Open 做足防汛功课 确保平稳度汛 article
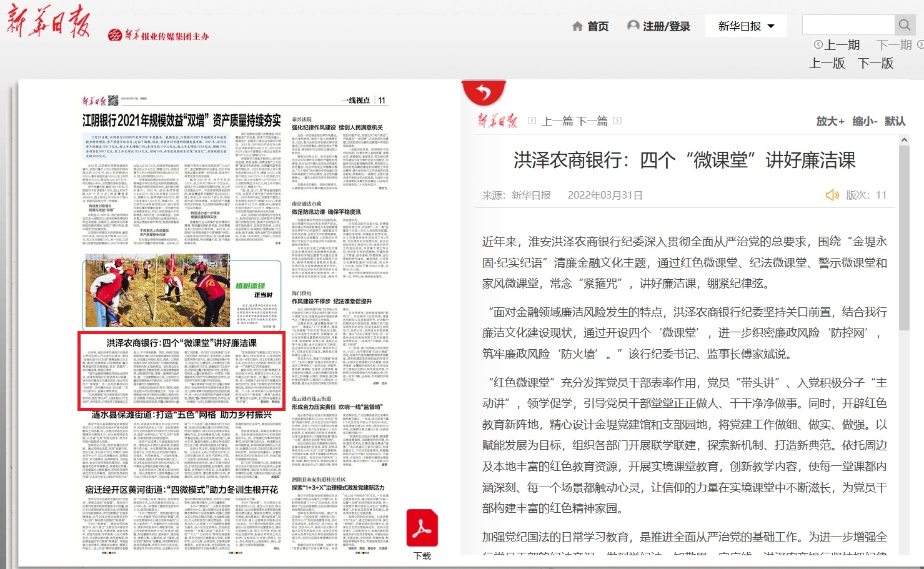Image resolution: width=924 pixels, height=569 pixels. click(326, 212)
